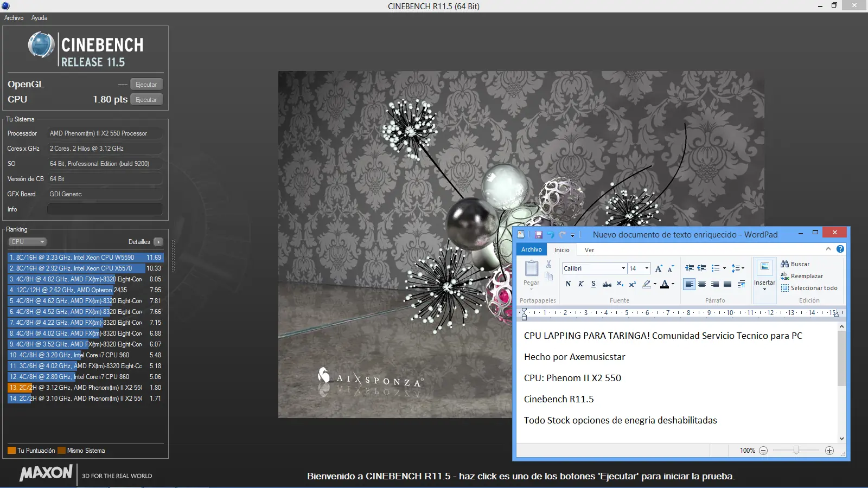
Task: Click the Redo arrow in WordPad's title bar
Action: point(563,235)
